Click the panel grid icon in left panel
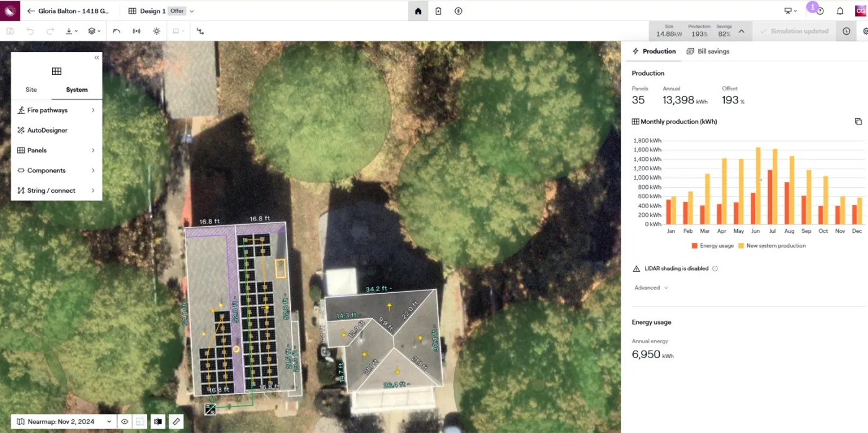The width and height of the screenshot is (868, 433). [56, 71]
